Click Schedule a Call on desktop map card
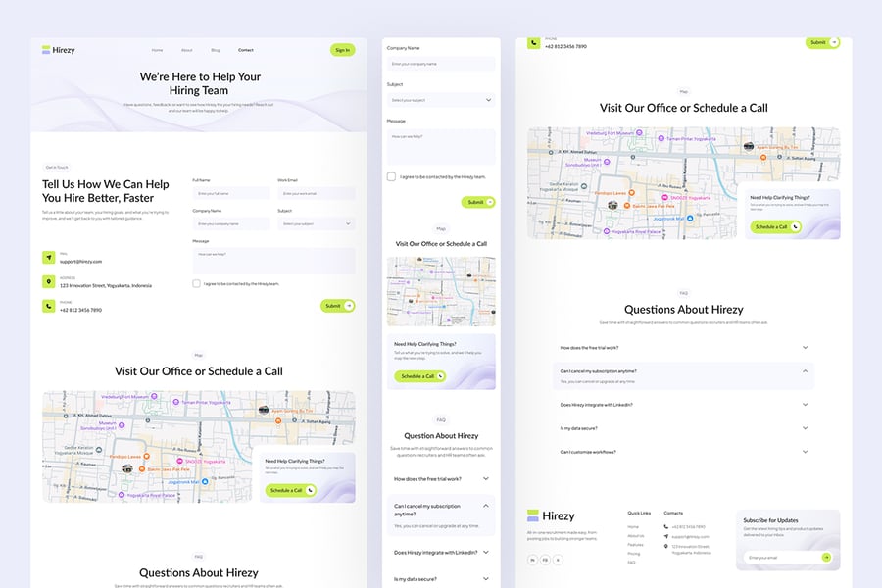The image size is (882, 588). tap(290, 490)
